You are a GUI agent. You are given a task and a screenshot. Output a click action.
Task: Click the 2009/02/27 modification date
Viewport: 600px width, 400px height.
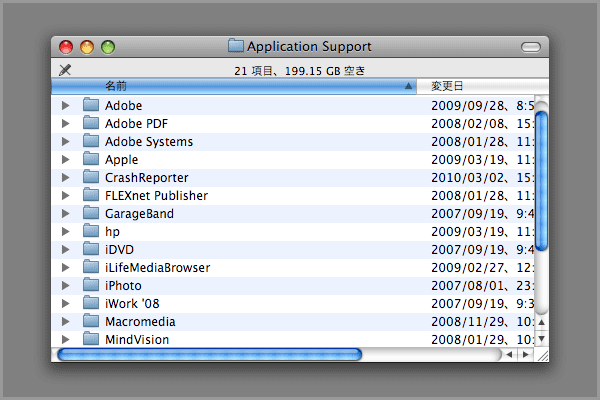click(x=483, y=268)
